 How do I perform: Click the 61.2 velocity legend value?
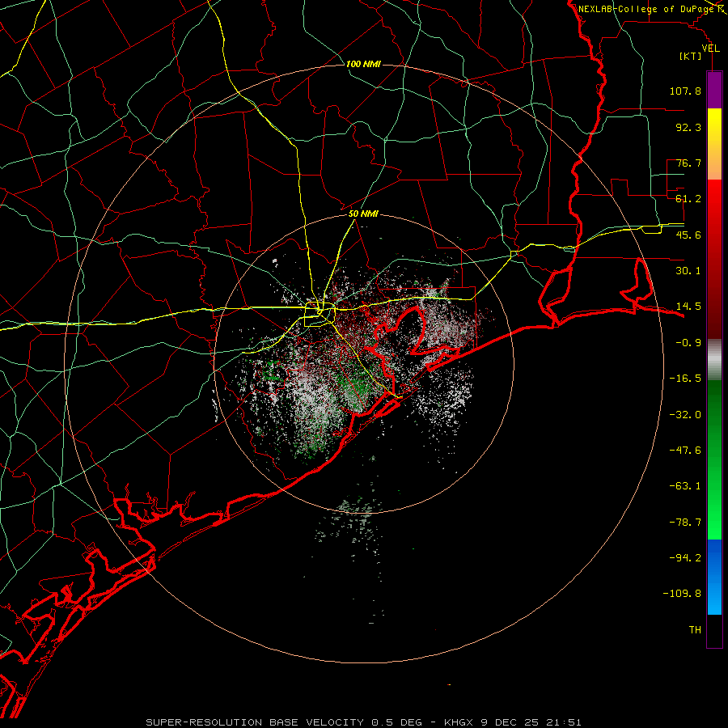tap(688, 199)
